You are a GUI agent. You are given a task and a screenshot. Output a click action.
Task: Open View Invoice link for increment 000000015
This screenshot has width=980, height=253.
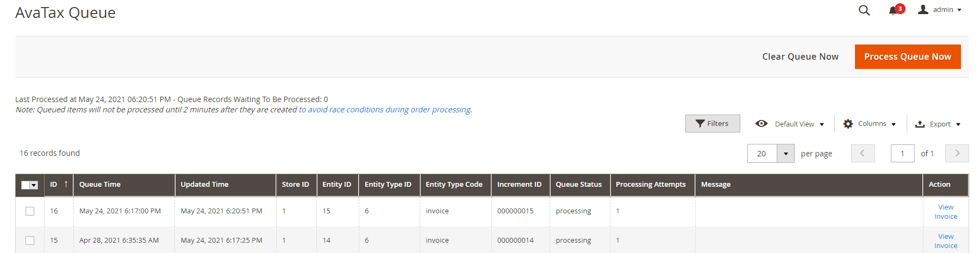pyautogui.click(x=945, y=212)
